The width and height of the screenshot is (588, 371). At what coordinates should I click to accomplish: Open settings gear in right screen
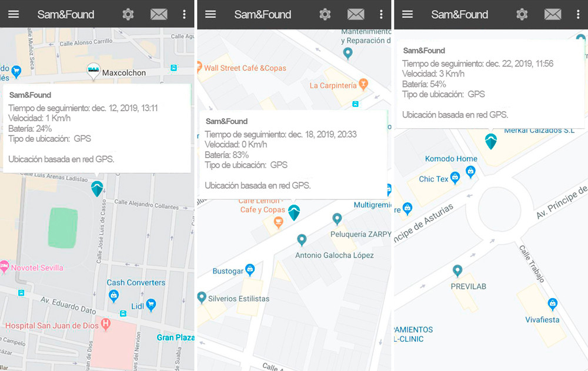point(522,14)
